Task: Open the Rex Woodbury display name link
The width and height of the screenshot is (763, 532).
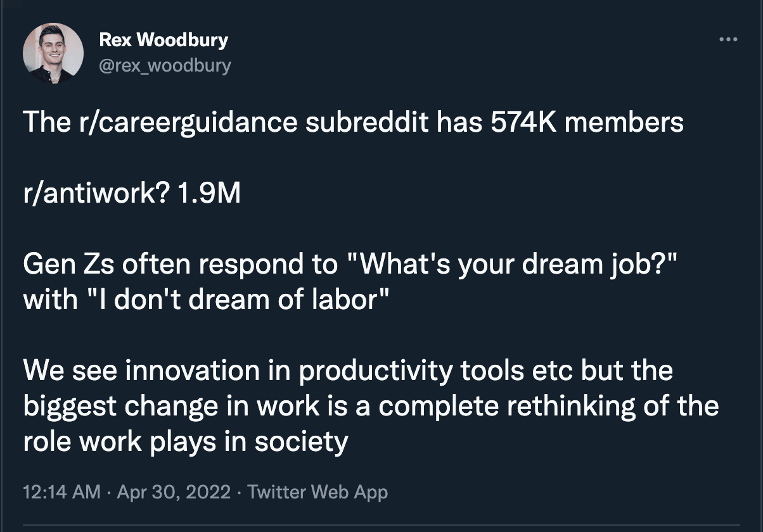Action: pyautogui.click(x=163, y=41)
